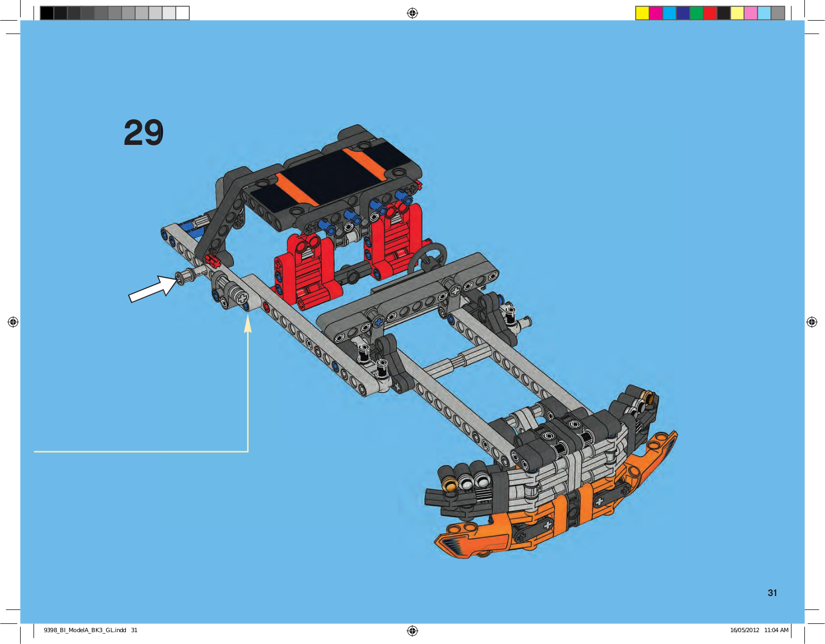This screenshot has height=644, width=825.
Task: Click the dark blue swatch in the color bar
Action: tap(683, 13)
